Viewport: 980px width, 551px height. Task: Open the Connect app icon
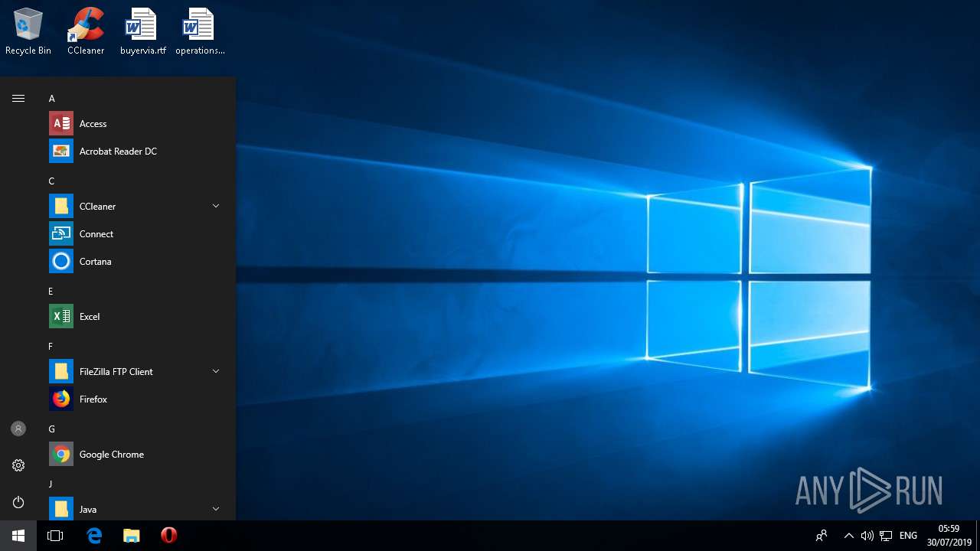61,233
